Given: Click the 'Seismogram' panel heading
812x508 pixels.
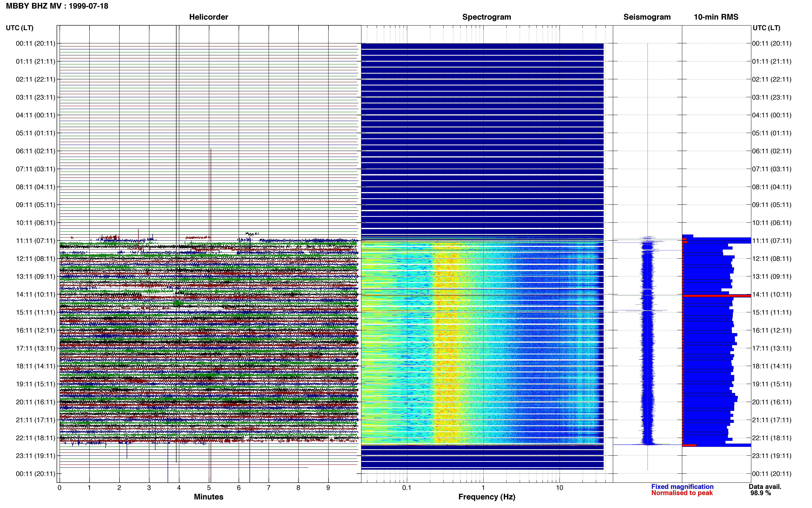Looking at the screenshot, I should coord(647,17).
